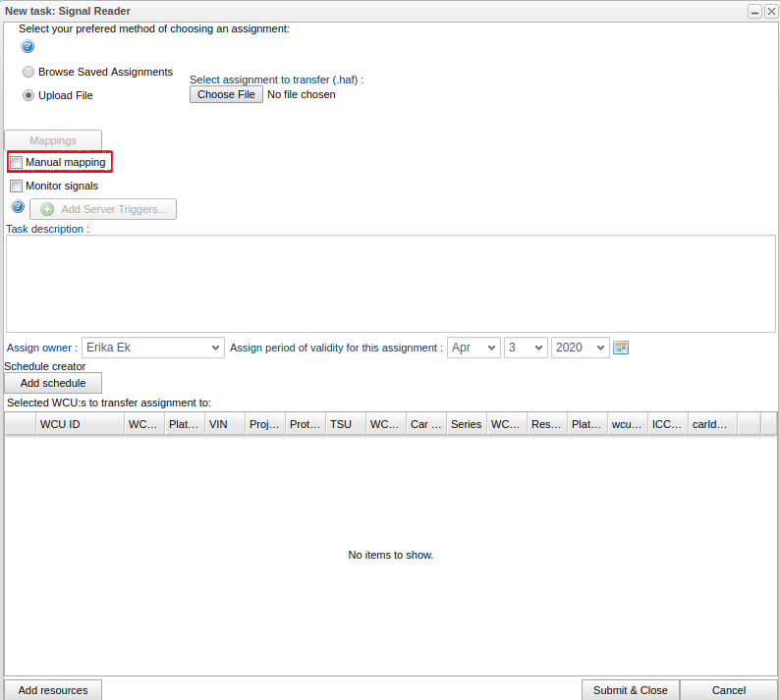The width and height of the screenshot is (780, 700).
Task: Click the help icon beside Add Server Triggers
Action: pyautogui.click(x=17, y=207)
